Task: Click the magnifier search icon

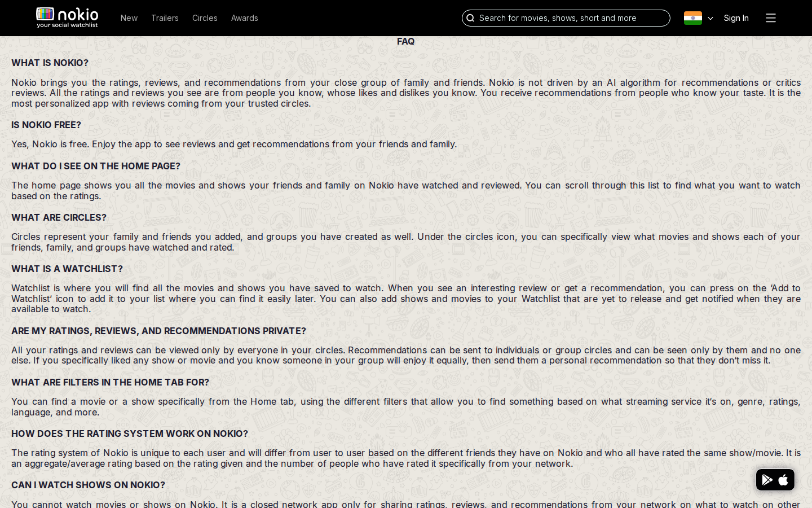Action: coord(470,18)
